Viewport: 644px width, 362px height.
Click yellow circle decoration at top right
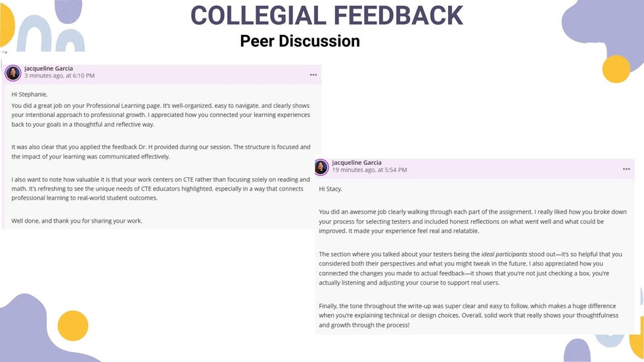[x=616, y=69]
